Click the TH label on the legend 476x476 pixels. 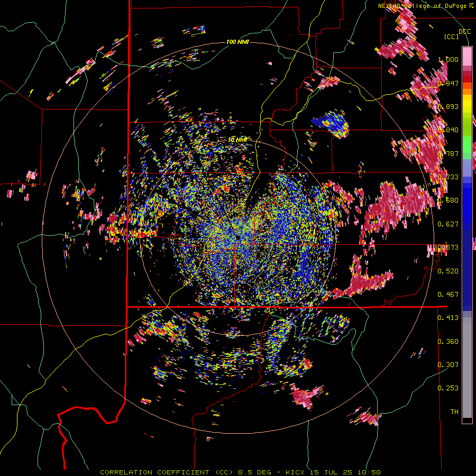click(x=454, y=411)
